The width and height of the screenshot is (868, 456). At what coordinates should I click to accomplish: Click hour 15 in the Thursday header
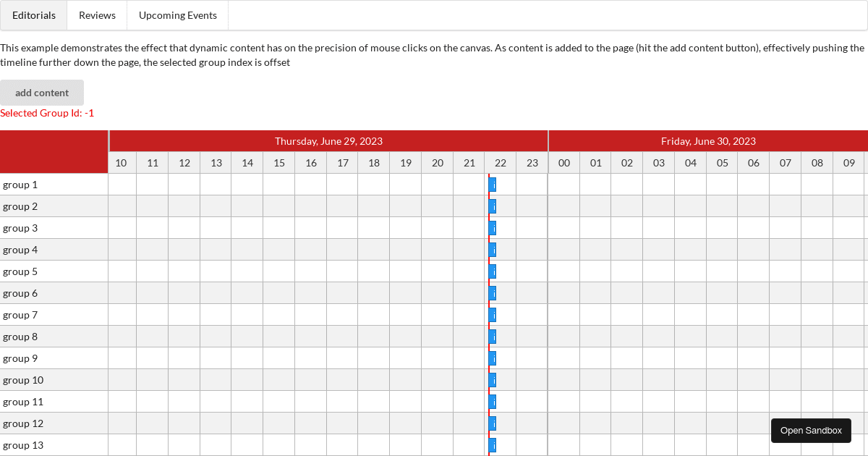(279, 163)
